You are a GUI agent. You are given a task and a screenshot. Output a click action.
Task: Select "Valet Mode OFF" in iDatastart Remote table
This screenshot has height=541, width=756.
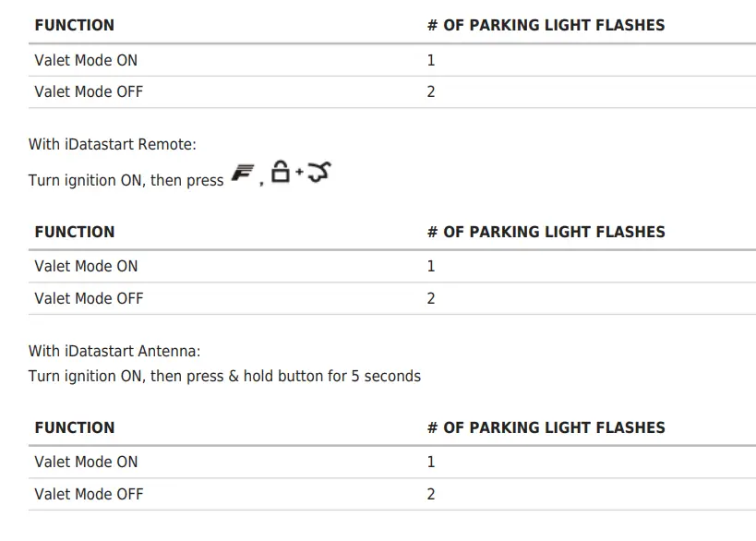[x=89, y=298]
